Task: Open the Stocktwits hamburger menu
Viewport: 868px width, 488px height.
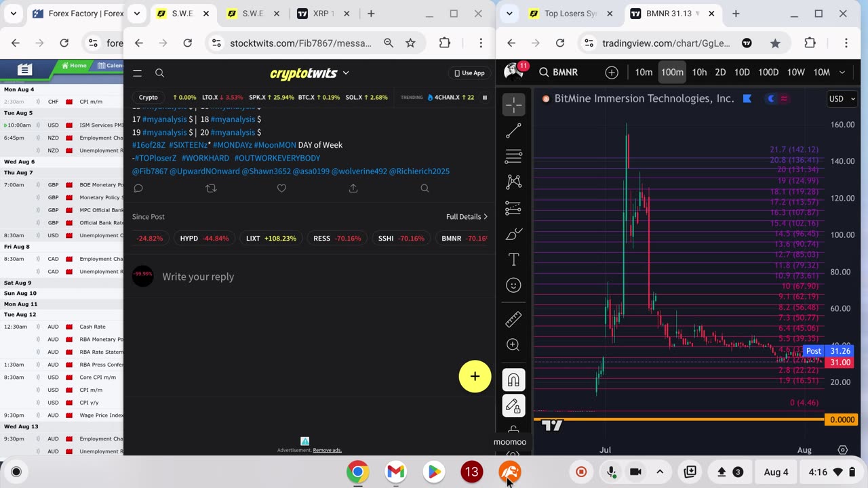Action: pyautogui.click(x=137, y=73)
